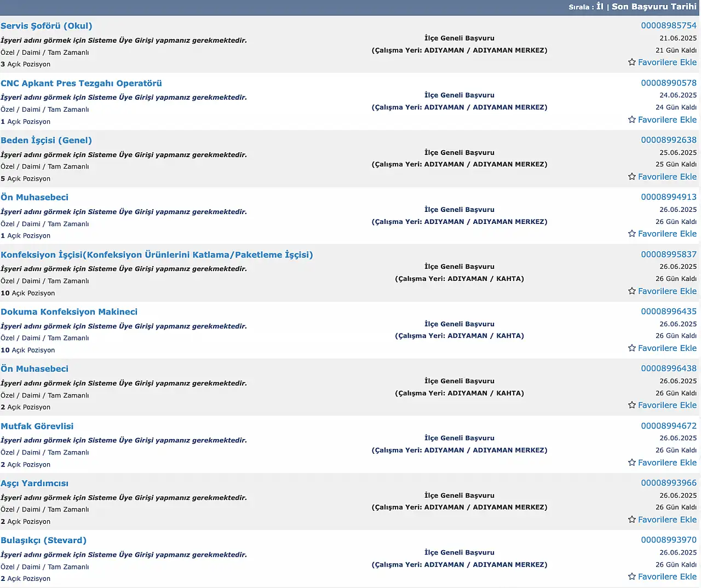701x588 pixels.
Task: Click the favorite star for listing 00008992638
Action: 632,176
